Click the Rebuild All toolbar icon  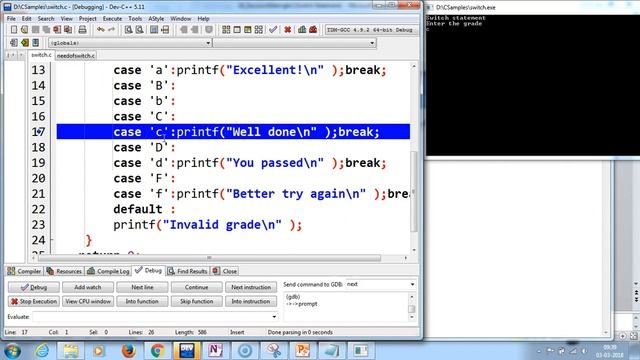click(259, 30)
